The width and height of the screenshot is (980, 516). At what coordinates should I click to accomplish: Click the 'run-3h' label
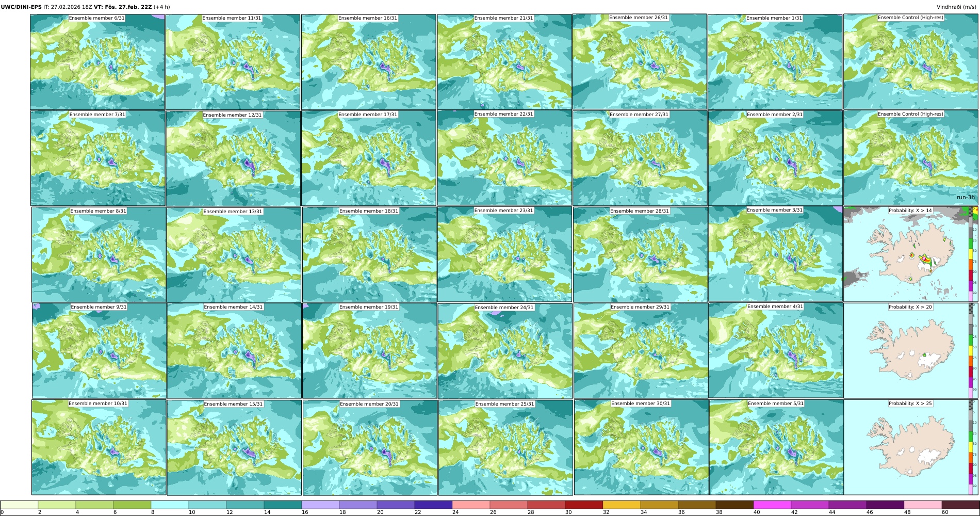966,197
